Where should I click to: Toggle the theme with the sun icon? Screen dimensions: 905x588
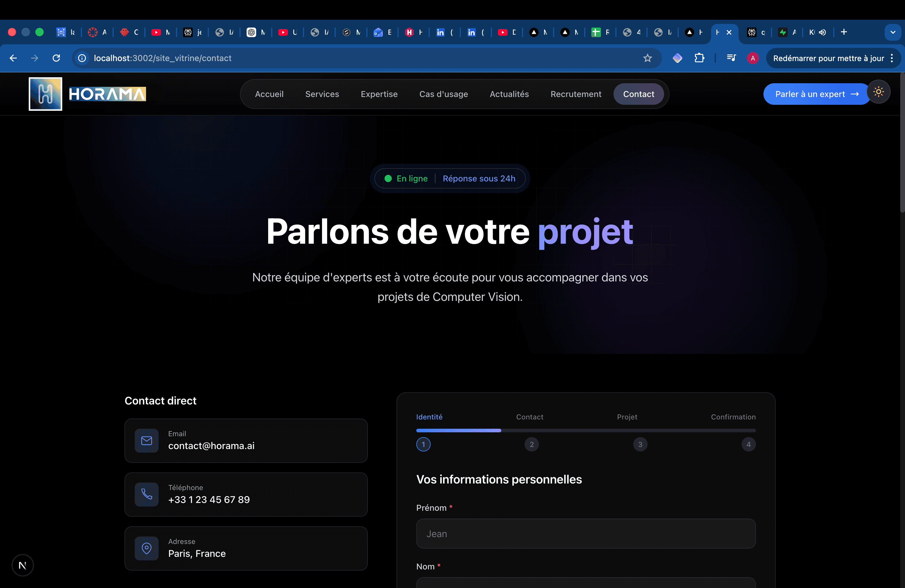point(879,92)
